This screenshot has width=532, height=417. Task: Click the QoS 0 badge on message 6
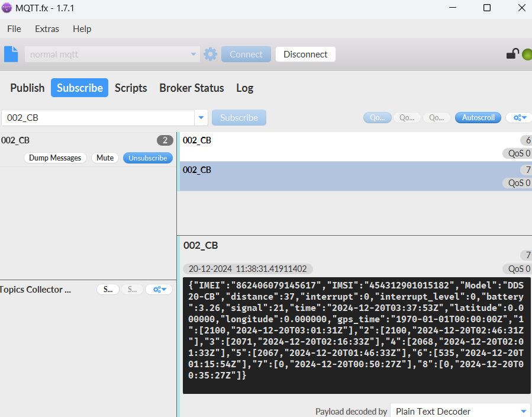click(x=518, y=153)
